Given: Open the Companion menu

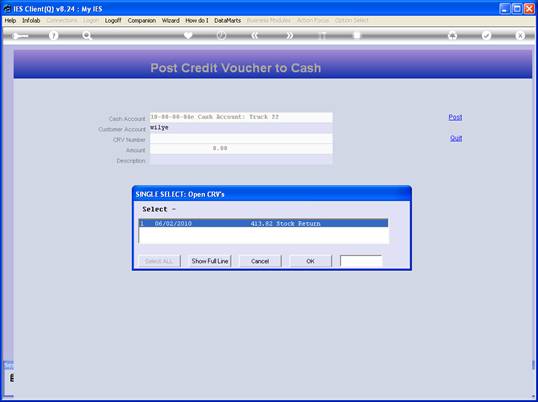Looking at the screenshot, I should tap(142, 21).
